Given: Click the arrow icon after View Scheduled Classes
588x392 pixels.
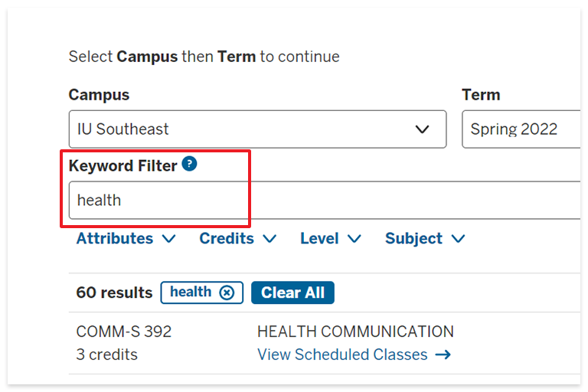Looking at the screenshot, I should click(443, 354).
